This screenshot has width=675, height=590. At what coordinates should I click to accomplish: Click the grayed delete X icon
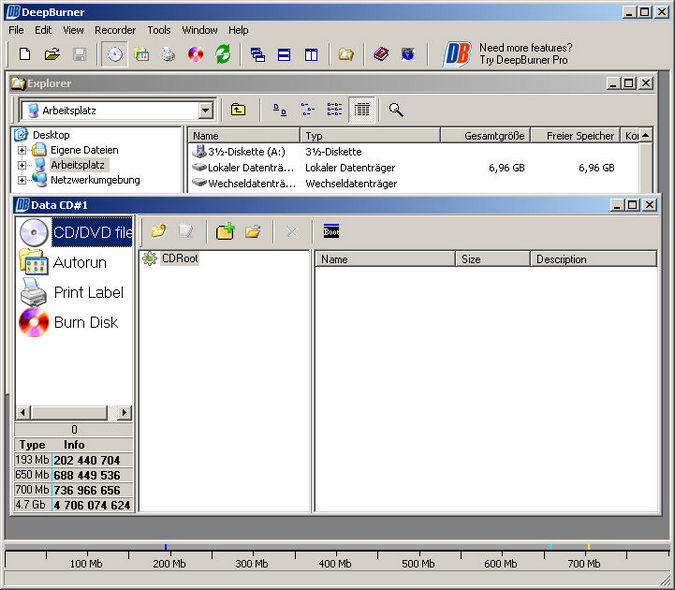pyautogui.click(x=292, y=232)
